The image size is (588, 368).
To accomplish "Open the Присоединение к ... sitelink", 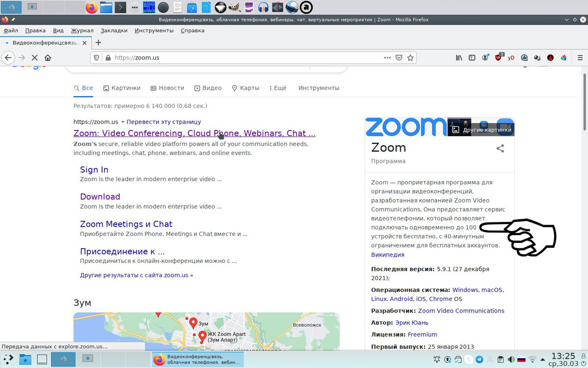I will point(122,252).
